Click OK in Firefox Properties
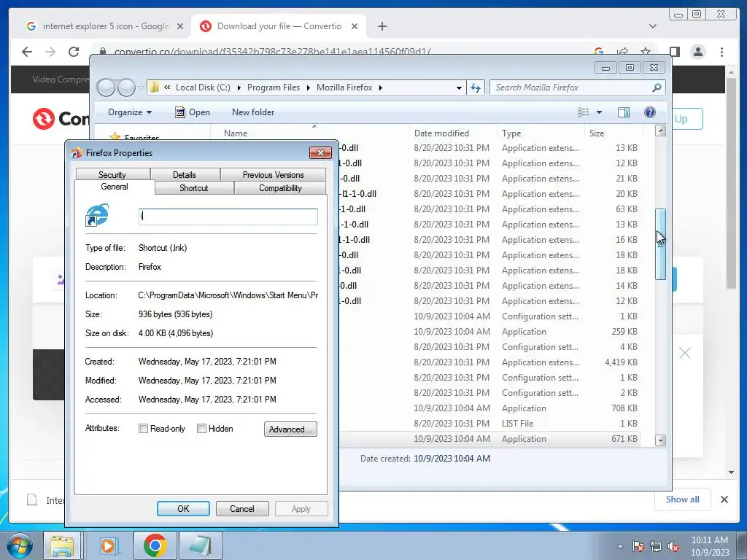The height and width of the screenshot is (560, 747). click(x=183, y=508)
